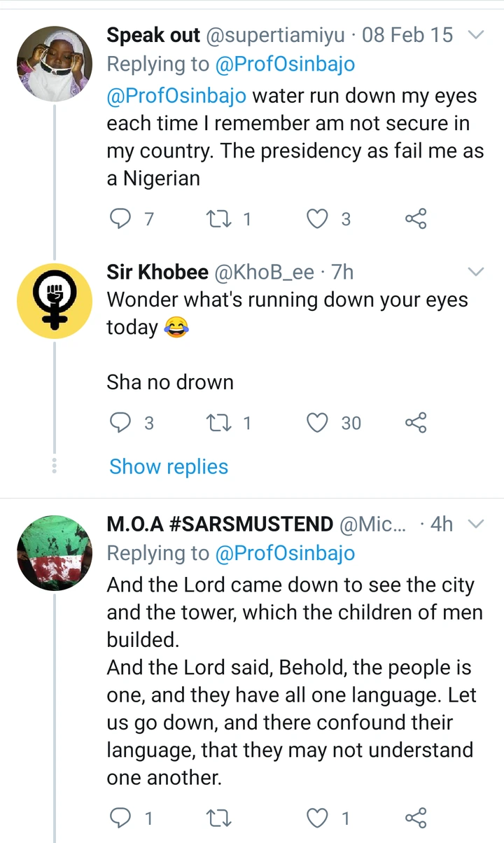
Task: Reply to Speak out's tweet
Action: point(122,220)
